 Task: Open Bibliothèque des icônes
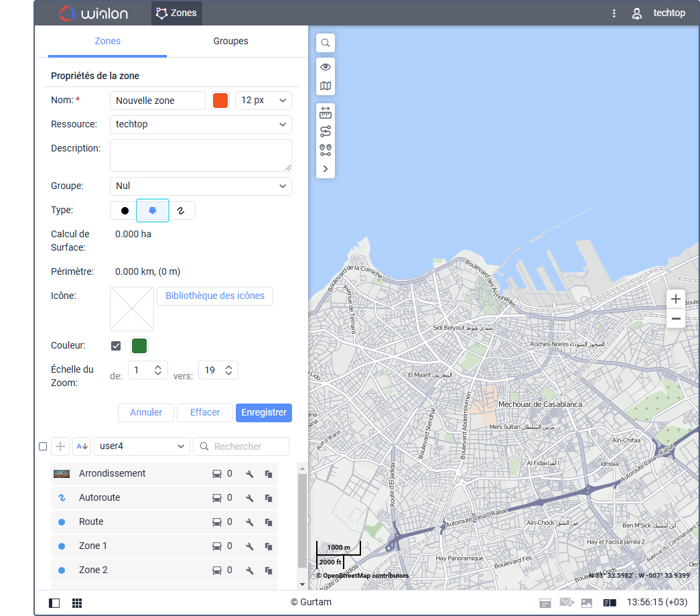click(x=214, y=296)
